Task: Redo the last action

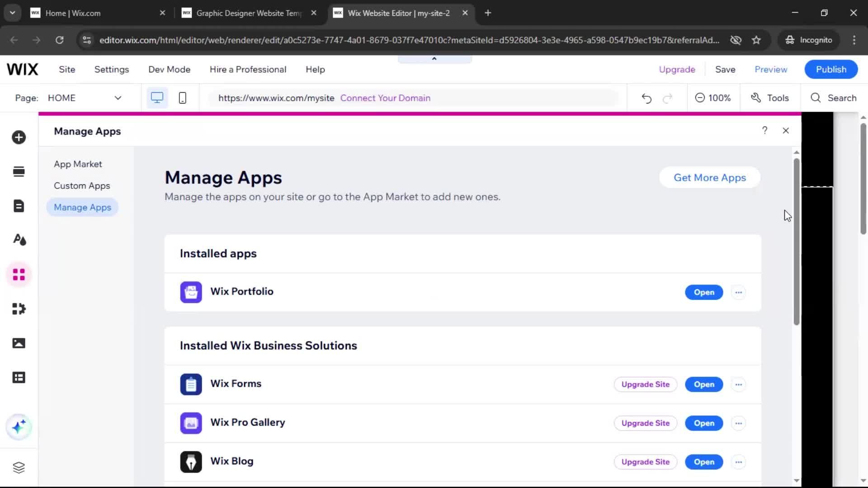Action: point(667,98)
